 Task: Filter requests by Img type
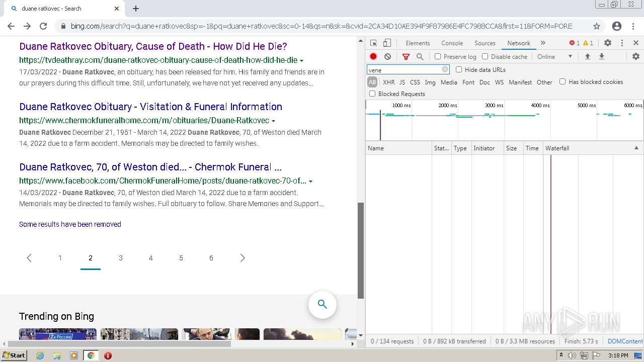tap(430, 82)
